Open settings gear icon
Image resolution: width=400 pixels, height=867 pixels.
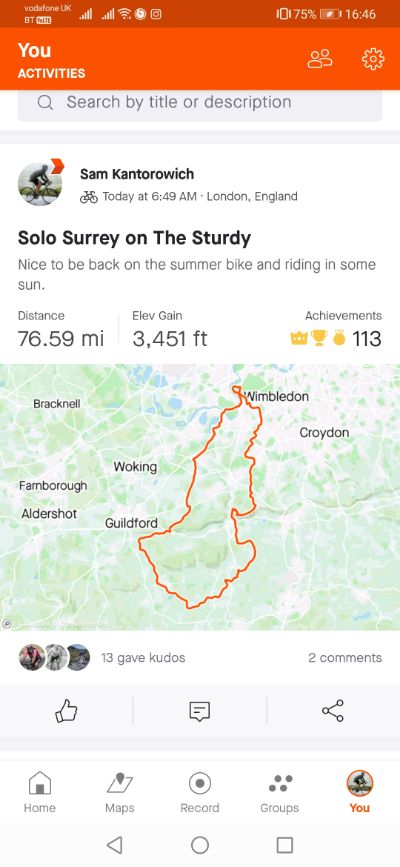coord(373,59)
